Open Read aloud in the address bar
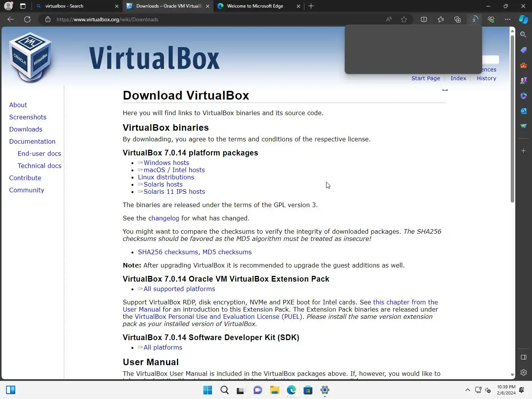Viewport: 532px width, 399px height. pos(389,19)
